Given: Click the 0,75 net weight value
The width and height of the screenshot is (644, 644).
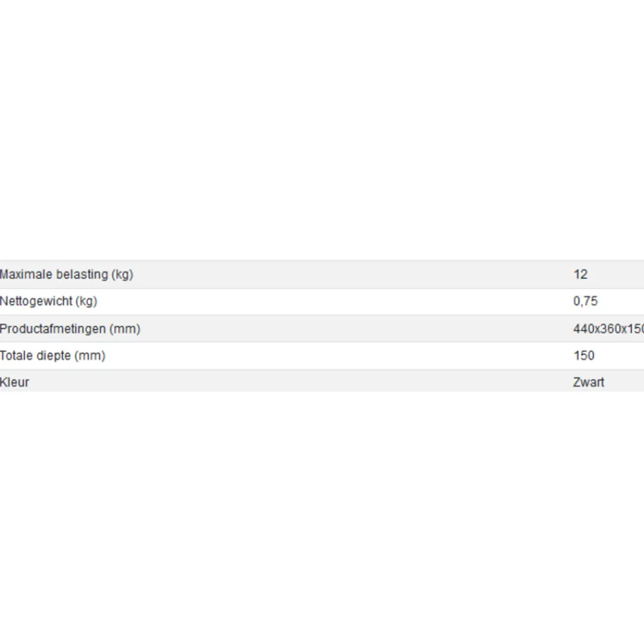Looking at the screenshot, I should click(x=585, y=302).
